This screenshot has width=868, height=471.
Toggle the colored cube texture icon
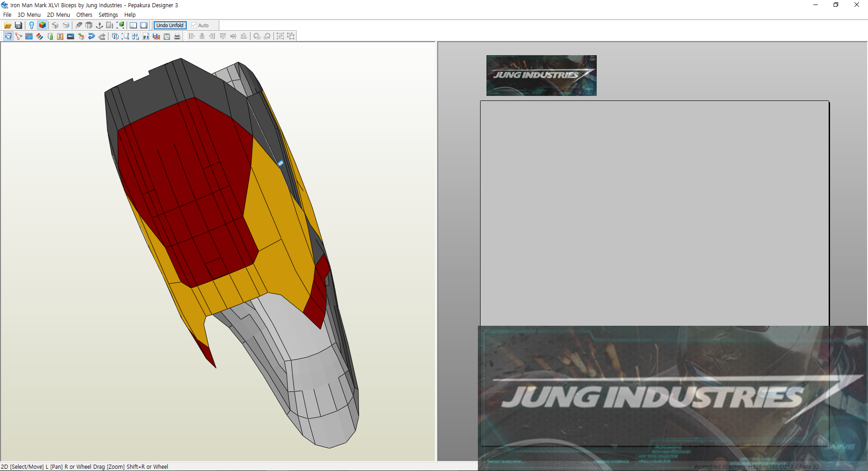pos(42,25)
